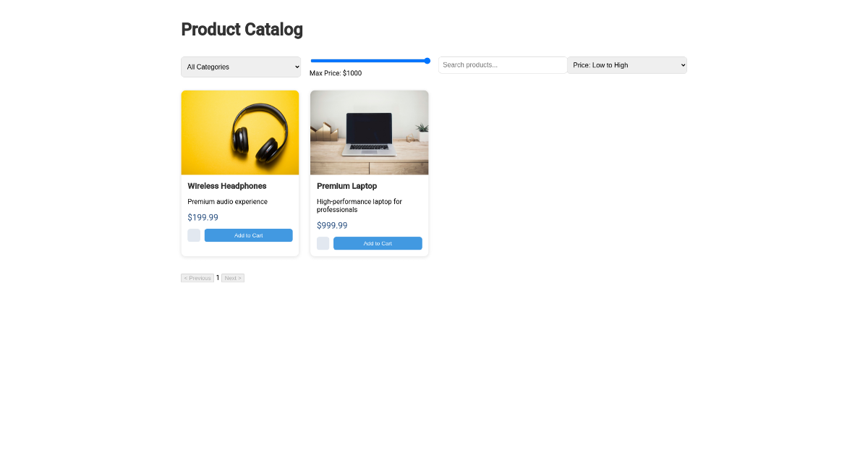
Task: Add Wireless Headphones to cart
Action: tap(248, 235)
